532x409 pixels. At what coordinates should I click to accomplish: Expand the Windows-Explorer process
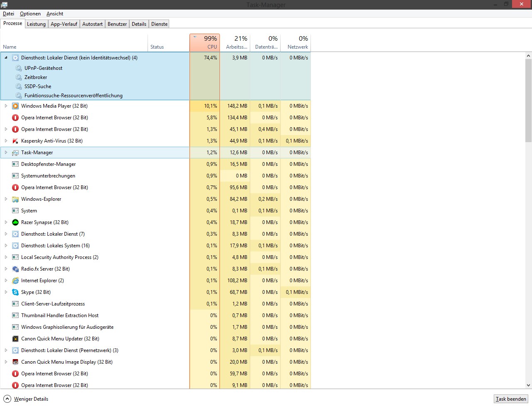click(6, 199)
